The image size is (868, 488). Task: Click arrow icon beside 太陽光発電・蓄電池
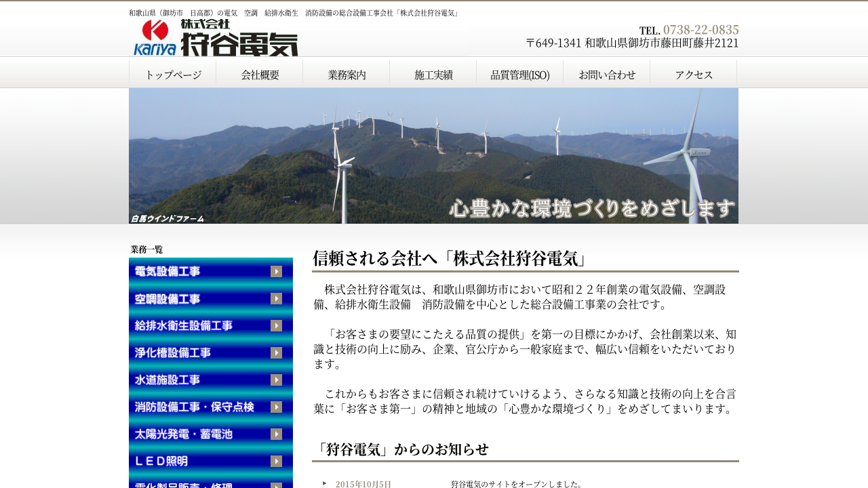coord(276,434)
